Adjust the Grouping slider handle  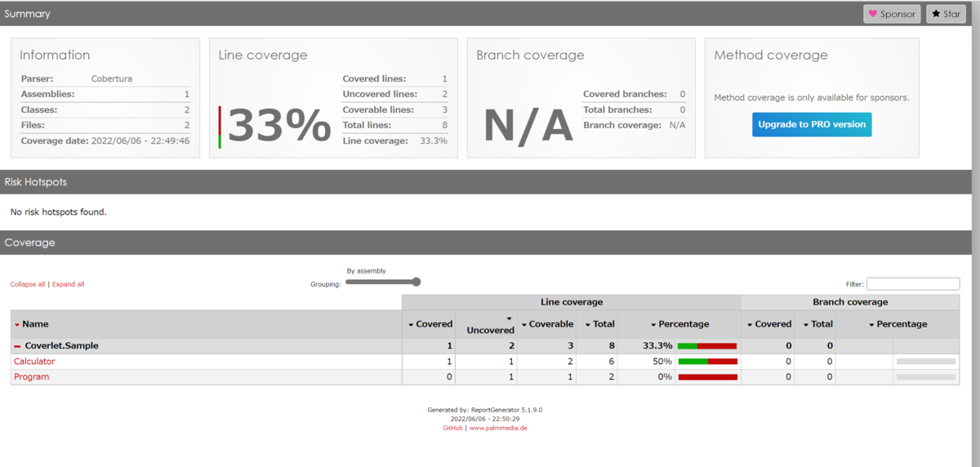click(x=416, y=282)
